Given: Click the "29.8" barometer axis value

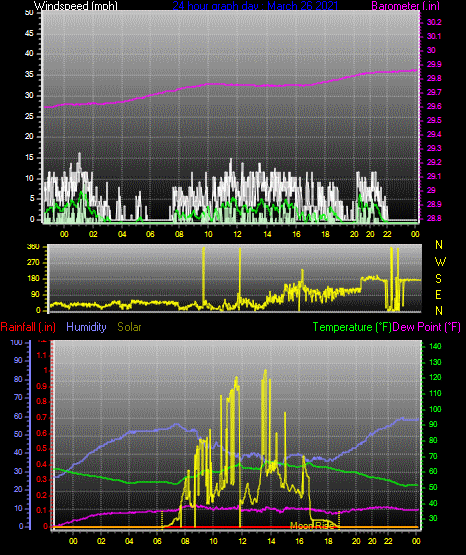Looking at the screenshot, I should coord(434,78).
